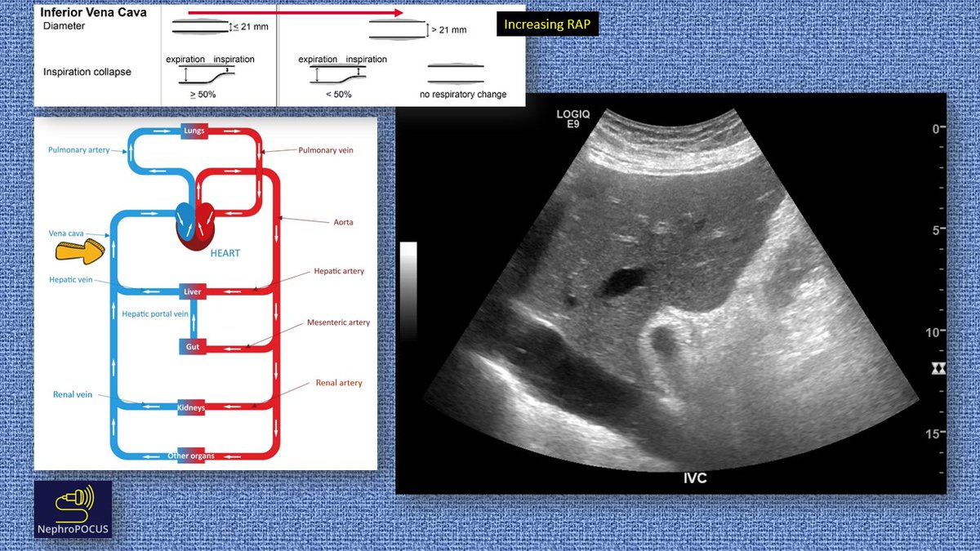Image resolution: width=980 pixels, height=551 pixels.
Task: Click the "≤ 21 mm" diameter value
Action: pos(251,28)
